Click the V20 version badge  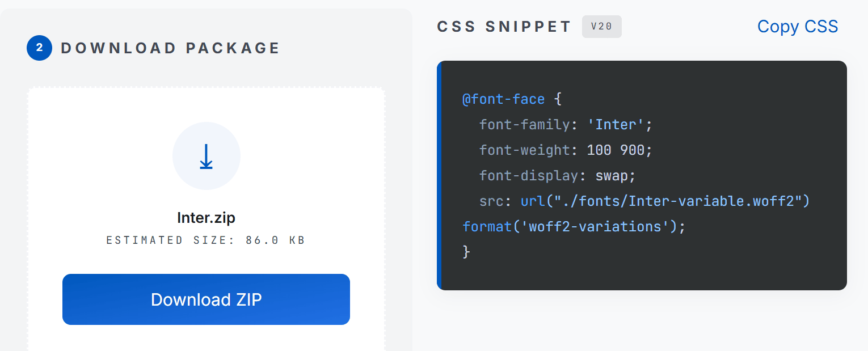coord(602,27)
